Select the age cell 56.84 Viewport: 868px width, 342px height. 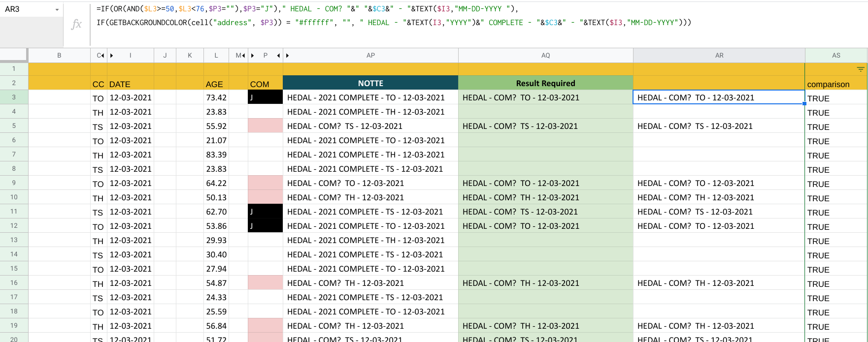pyautogui.click(x=216, y=326)
